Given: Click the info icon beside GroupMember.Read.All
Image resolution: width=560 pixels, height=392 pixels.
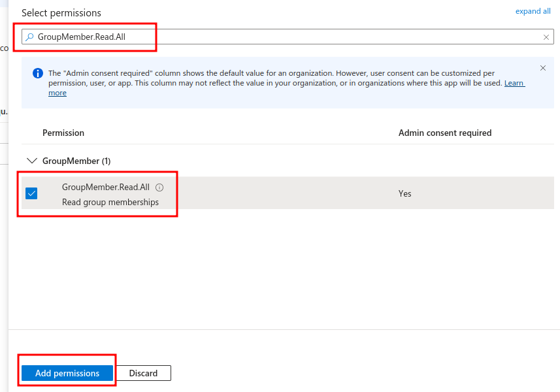Looking at the screenshot, I should 159,188.
